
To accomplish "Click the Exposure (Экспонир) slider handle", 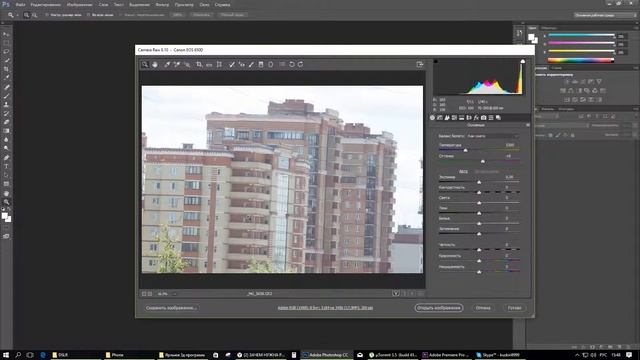I will [479, 182].
